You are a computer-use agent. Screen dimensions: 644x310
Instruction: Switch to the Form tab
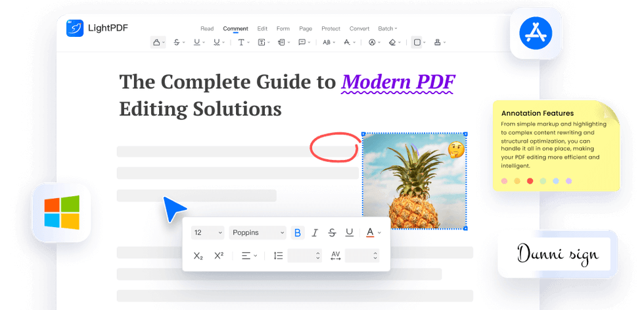click(283, 28)
